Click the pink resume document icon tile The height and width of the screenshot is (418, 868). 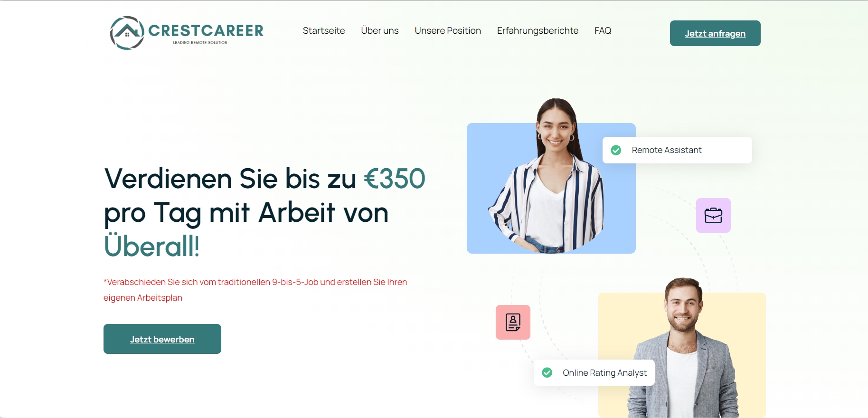tap(513, 322)
